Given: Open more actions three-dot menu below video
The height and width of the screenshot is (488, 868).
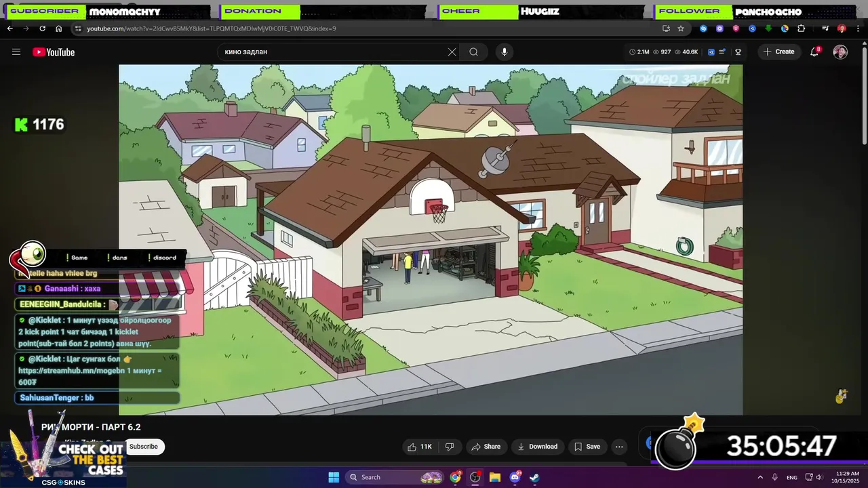Looking at the screenshot, I should click(619, 447).
